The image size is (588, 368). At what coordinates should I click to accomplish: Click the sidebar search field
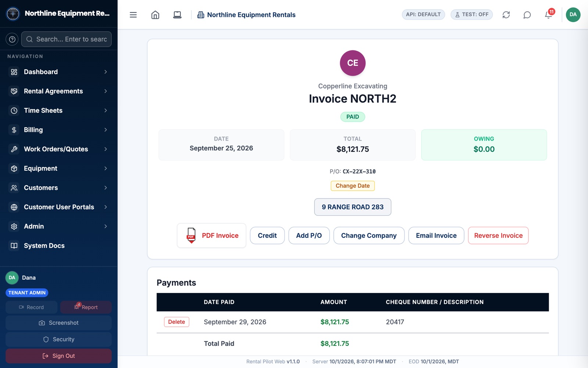pyautogui.click(x=67, y=39)
